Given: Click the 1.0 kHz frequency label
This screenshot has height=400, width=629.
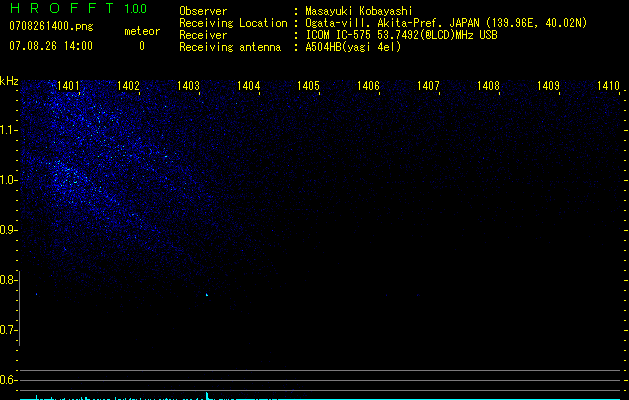Looking at the screenshot, I should coord(8,180).
